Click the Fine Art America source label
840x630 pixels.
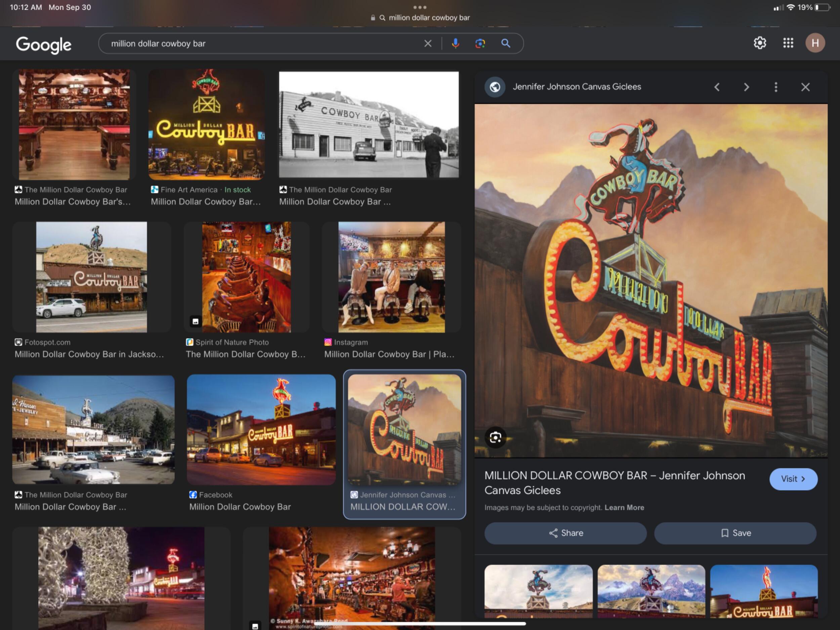point(189,190)
